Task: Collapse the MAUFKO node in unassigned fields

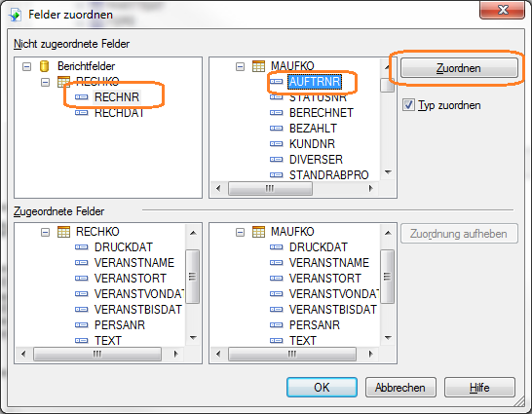Action: [241, 66]
